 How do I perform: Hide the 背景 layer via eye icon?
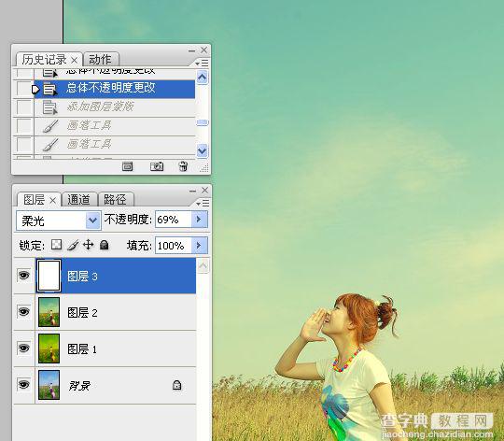pyautogui.click(x=23, y=384)
